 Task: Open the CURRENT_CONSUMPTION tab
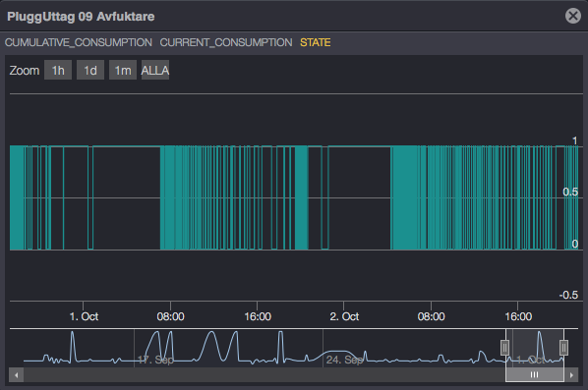point(226,42)
